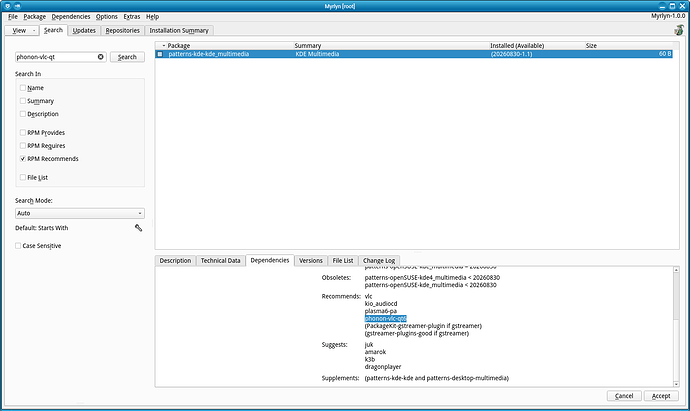
Task: Switch to Installation Summary tab
Action: (179, 30)
